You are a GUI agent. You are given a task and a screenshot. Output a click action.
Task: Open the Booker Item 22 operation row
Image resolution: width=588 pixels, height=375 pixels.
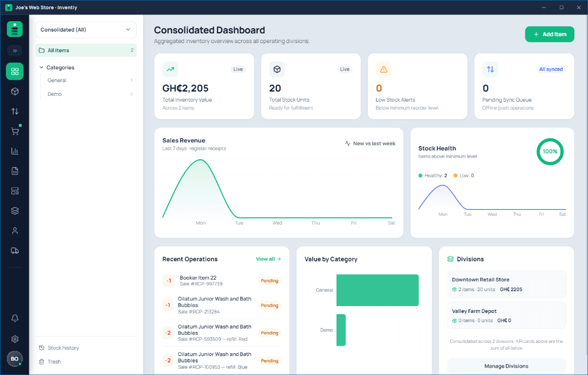click(222, 281)
